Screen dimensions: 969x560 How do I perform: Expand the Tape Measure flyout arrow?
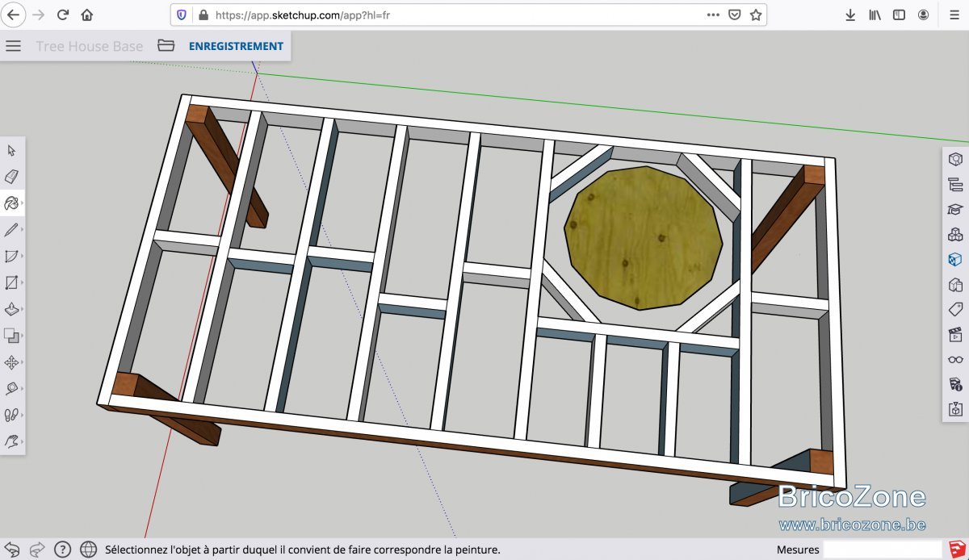pyautogui.click(x=23, y=389)
